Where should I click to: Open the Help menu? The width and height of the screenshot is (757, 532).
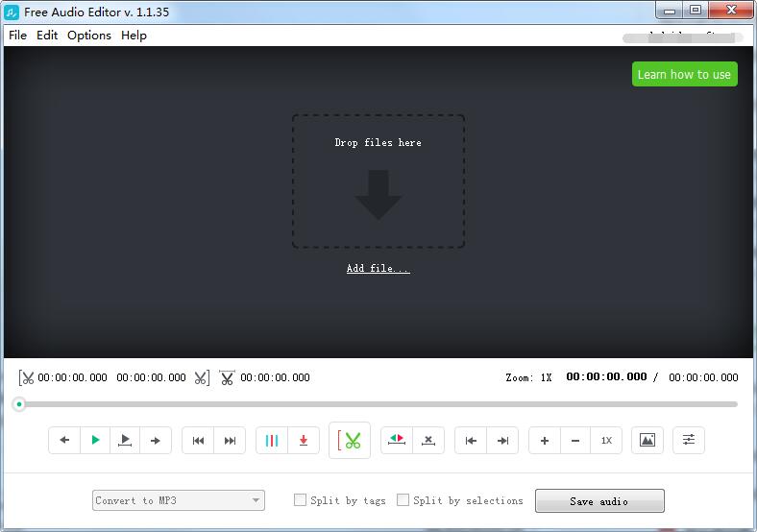(134, 36)
